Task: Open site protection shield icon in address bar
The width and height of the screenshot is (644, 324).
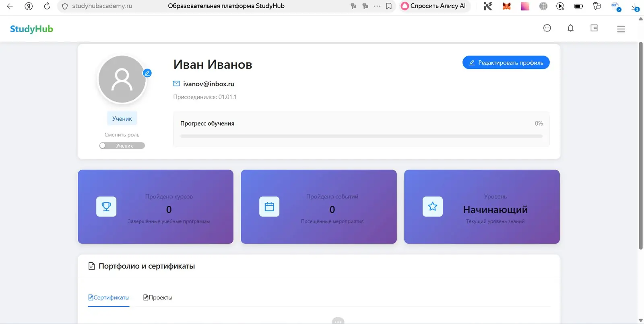Action: 65,6
